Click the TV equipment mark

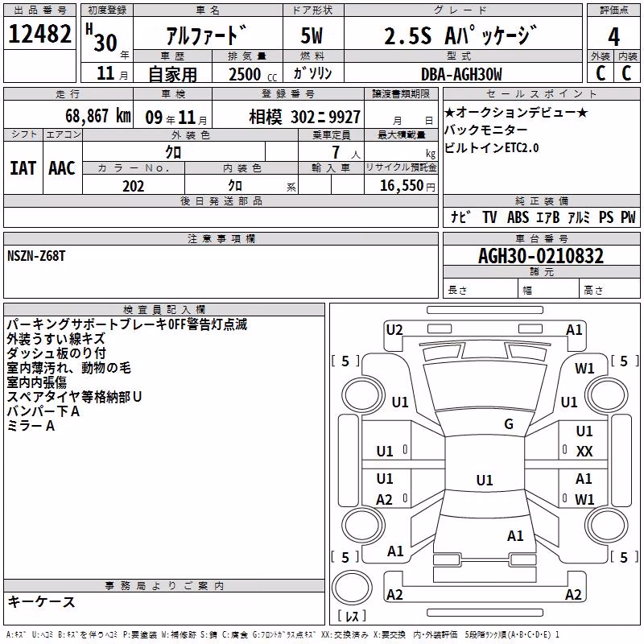(x=489, y=217)
